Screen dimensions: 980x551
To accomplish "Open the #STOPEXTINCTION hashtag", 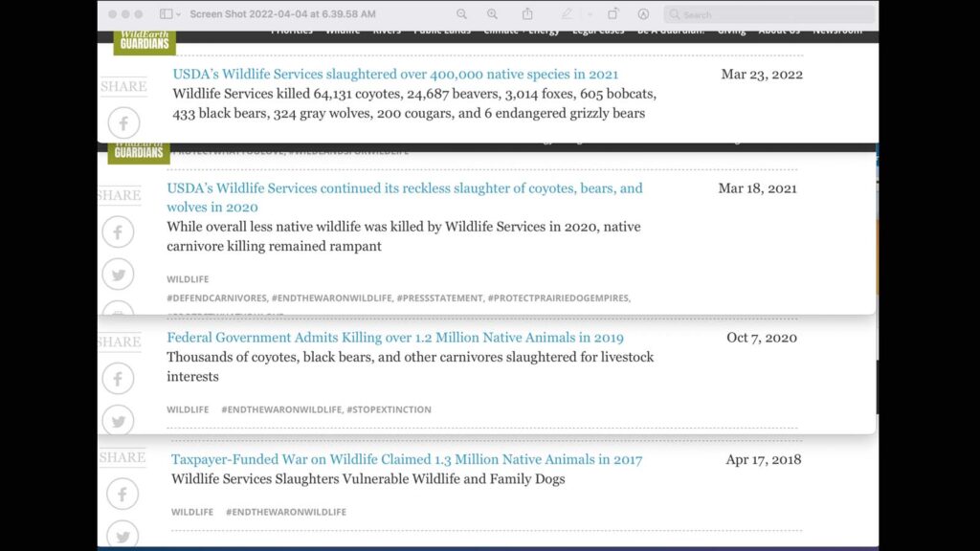I will [x=389, y=409].
